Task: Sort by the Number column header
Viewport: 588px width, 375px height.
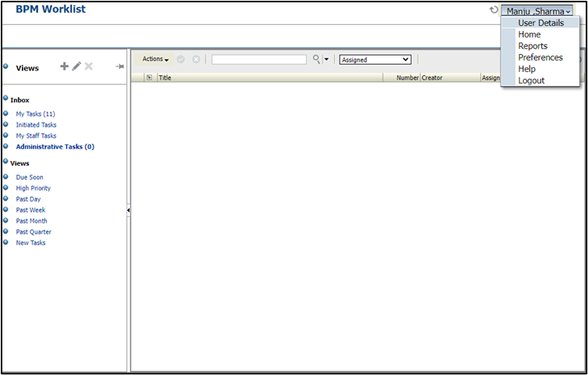Action: coord(402,77)
